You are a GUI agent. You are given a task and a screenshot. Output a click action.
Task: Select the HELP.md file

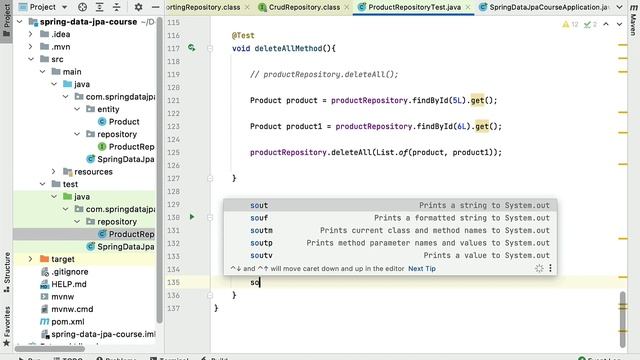(63, 284)
